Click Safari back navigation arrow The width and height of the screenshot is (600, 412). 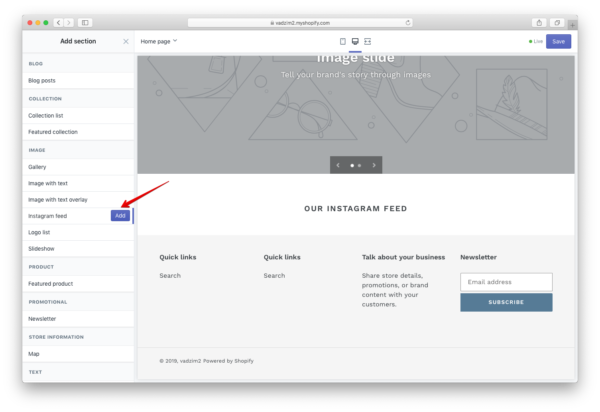pos(59,22)
